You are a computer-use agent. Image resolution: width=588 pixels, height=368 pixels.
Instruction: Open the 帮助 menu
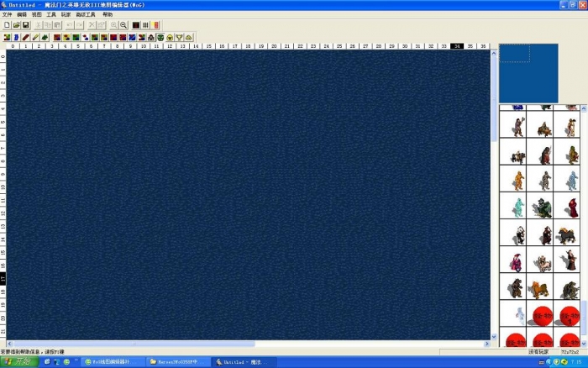click(108, 14)
